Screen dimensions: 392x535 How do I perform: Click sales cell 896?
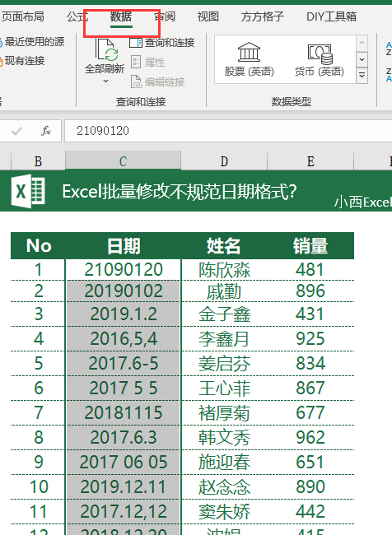310,291
